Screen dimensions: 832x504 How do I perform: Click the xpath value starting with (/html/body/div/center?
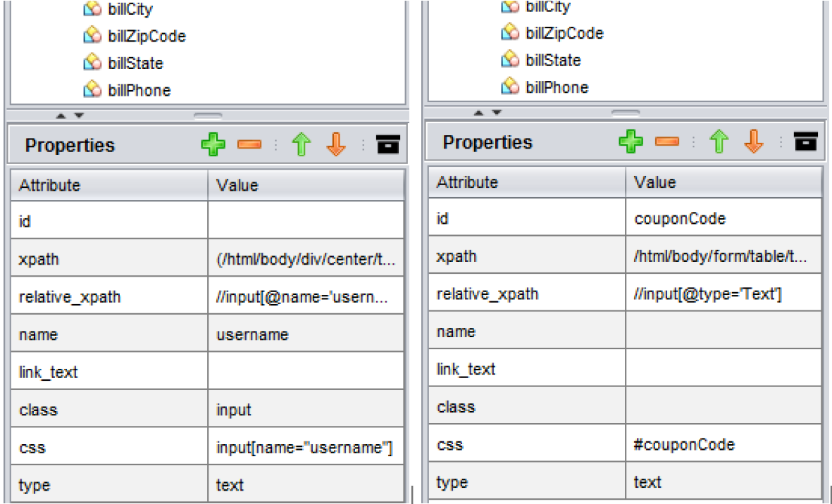pos(306,259)
